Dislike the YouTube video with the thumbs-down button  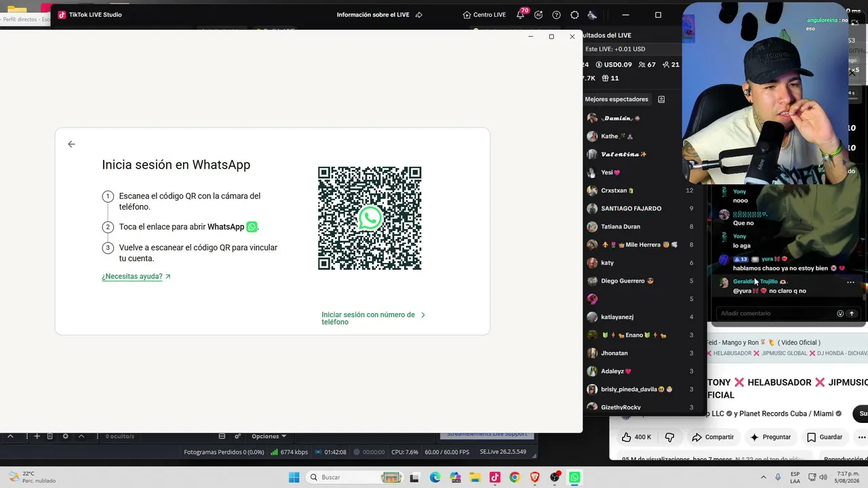(x=669, y=437)
